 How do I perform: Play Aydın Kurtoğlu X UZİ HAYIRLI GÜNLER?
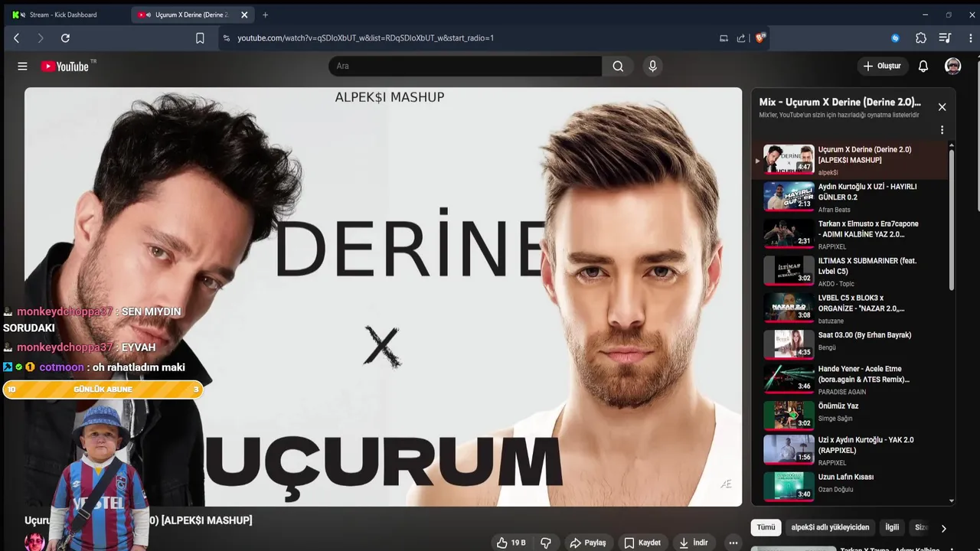point(850,197)
